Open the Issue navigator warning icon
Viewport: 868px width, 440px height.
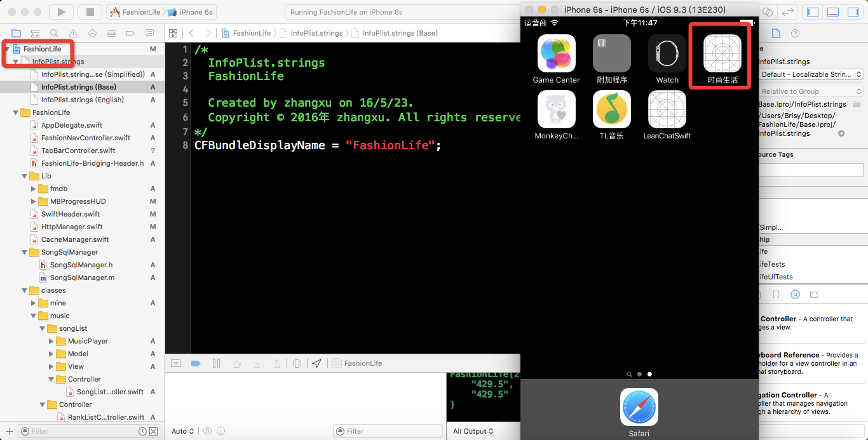tap(74, 33)
